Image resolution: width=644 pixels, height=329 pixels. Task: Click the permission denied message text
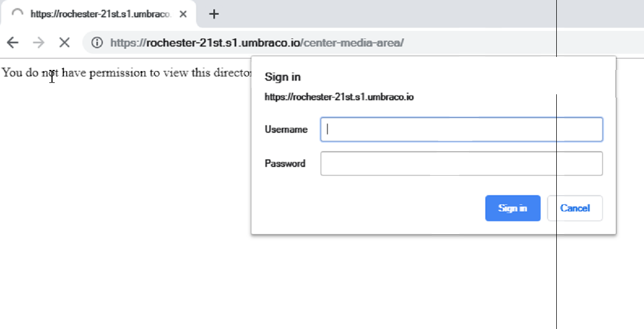point(127,73)
